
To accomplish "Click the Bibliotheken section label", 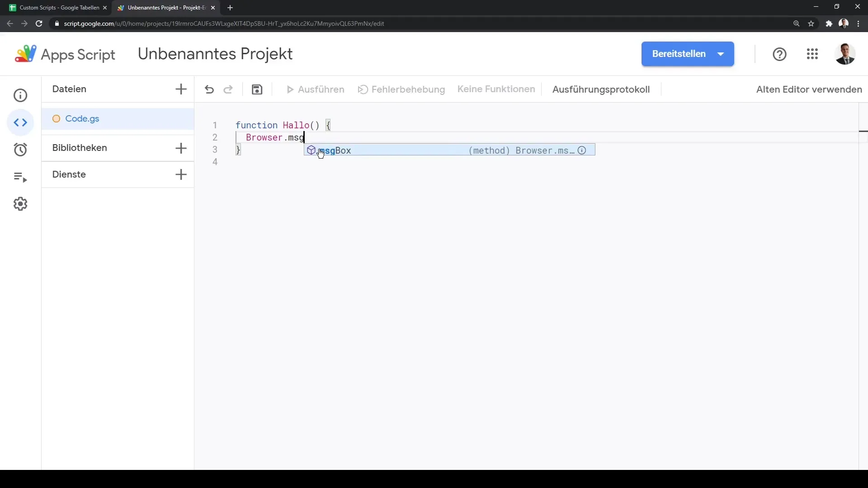I will tap(80, 148).
